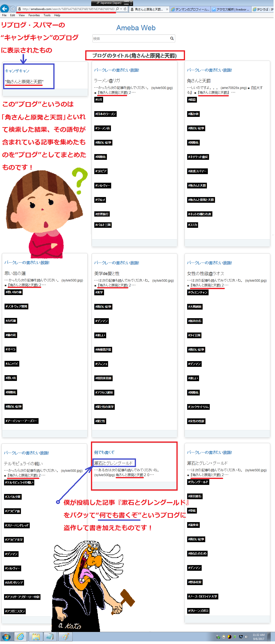Click the #角さんと原発と天罰 hashtag

tap(201, 199)
